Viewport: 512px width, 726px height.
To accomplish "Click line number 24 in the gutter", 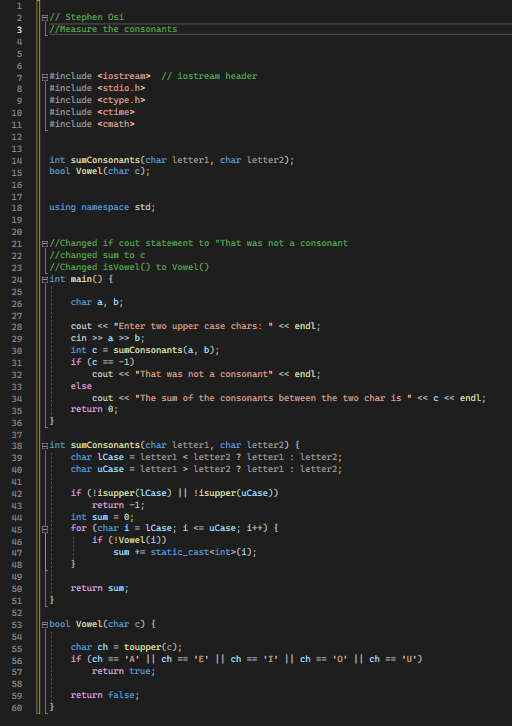I will (x=17, y=280).
